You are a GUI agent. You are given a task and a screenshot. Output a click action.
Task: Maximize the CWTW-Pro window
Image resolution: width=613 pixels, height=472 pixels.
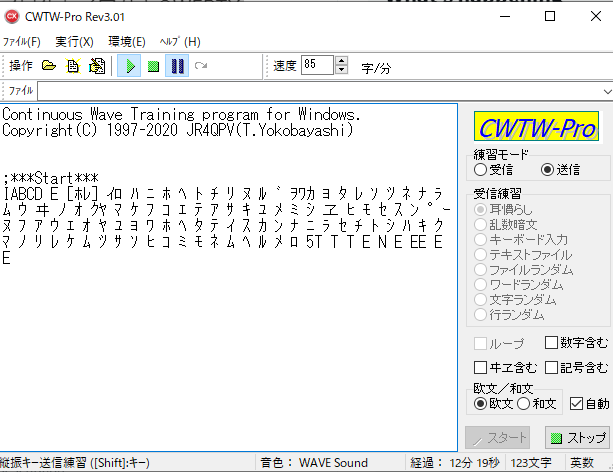point(550,16)
